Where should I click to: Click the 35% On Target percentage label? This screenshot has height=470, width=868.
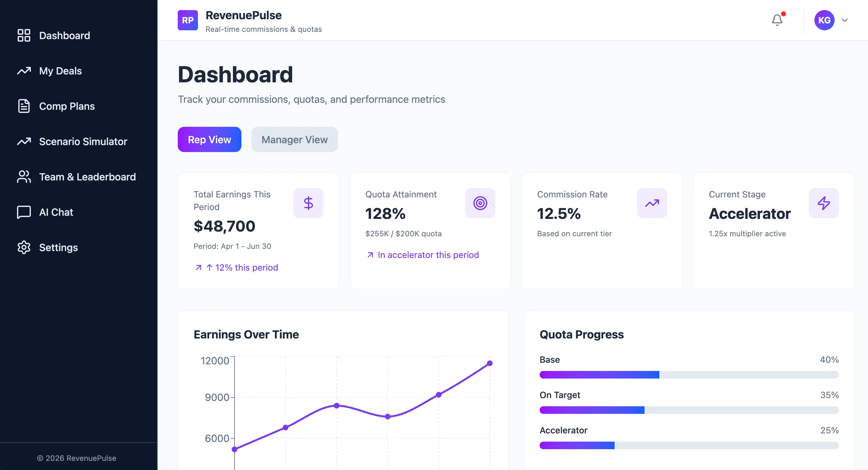tap(829, 395)
